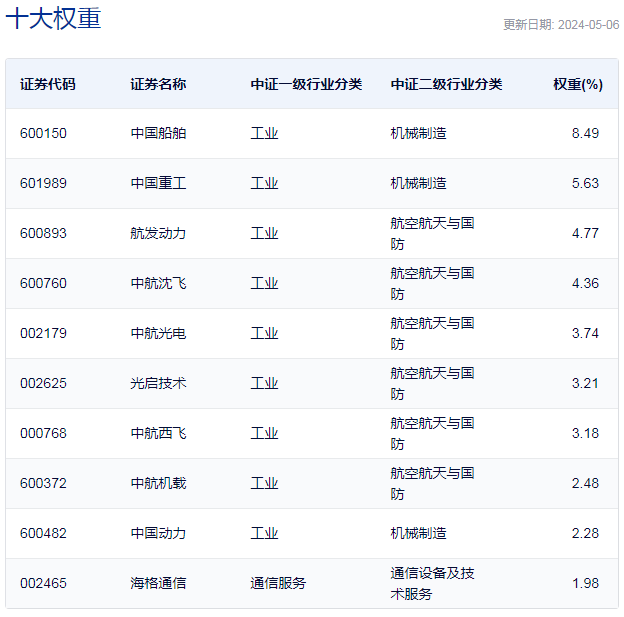
Task: Select stock name 中国船舶
Action: point(158,133)
